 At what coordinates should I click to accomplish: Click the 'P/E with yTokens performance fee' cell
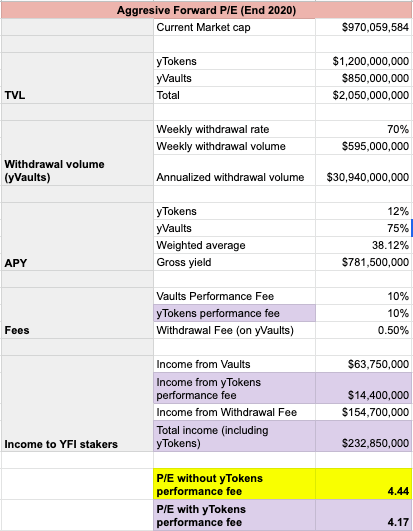coord(234,515)
